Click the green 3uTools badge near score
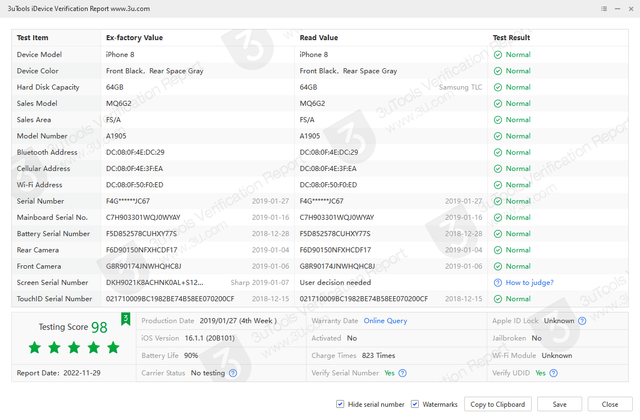The height and width of the screenshot is (420, 640). click(126, 319)
